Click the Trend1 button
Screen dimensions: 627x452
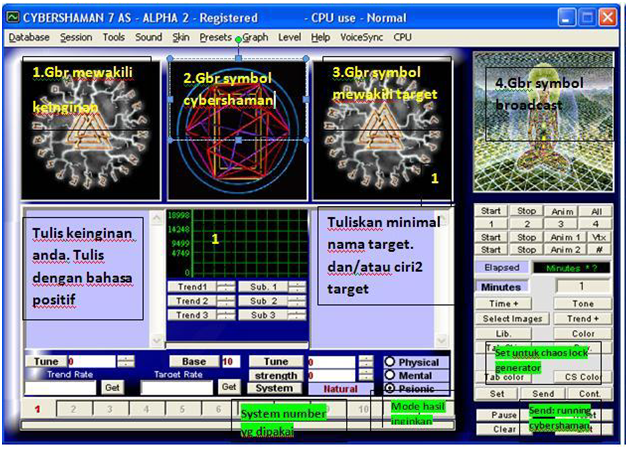tap(192, 287)
